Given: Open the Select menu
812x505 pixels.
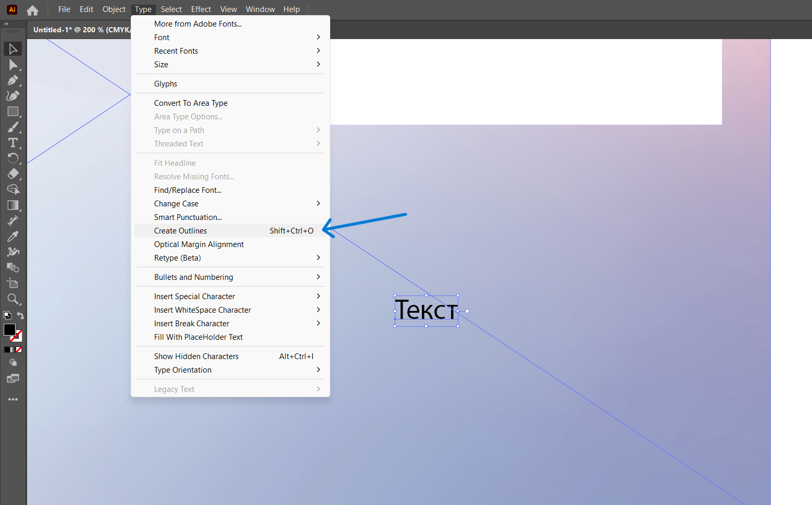Looking at the screenshot, I should tap(171, 9).
